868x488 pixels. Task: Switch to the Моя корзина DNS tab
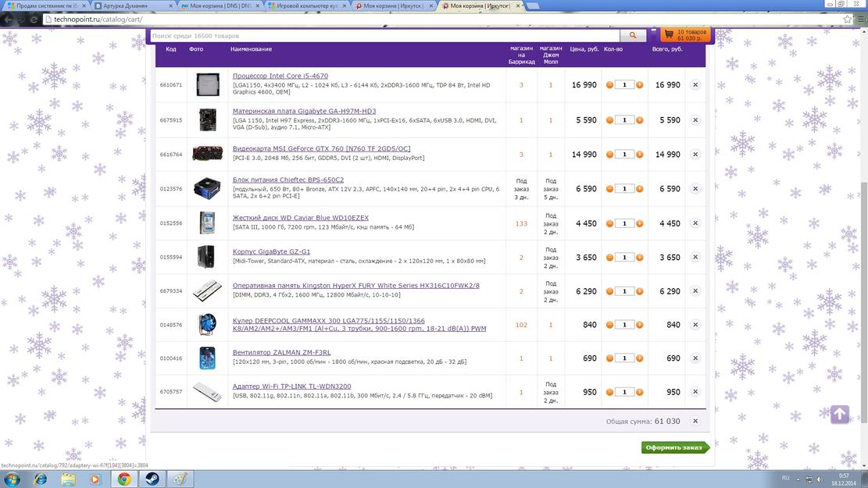[221, 5]
